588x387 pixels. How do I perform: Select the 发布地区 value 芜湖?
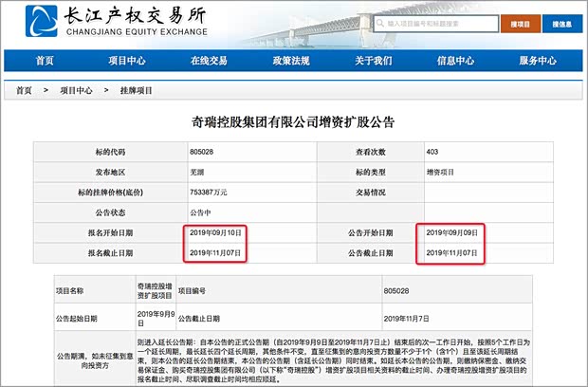tap(197, 172)
